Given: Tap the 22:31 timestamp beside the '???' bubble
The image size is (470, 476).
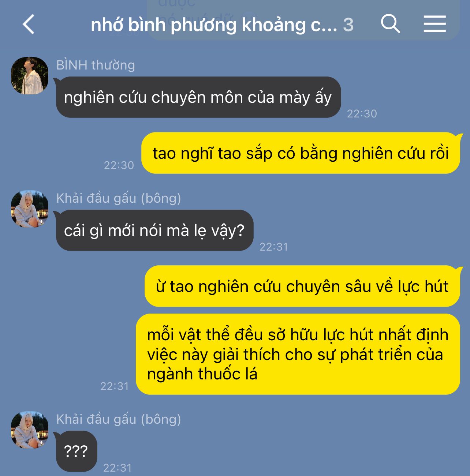Looking at the screenshot, I should tap(117, 468).
